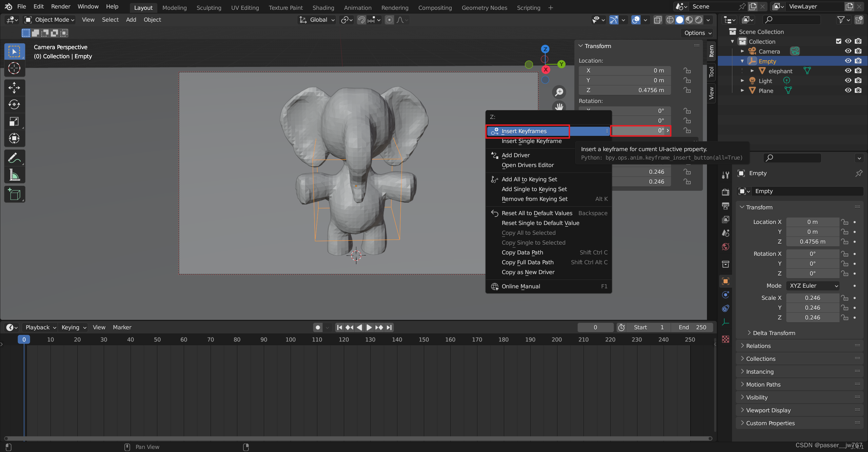The image size is (868, 452).
Task: Open the Options button in viewport header
Action: coord(698,33)
